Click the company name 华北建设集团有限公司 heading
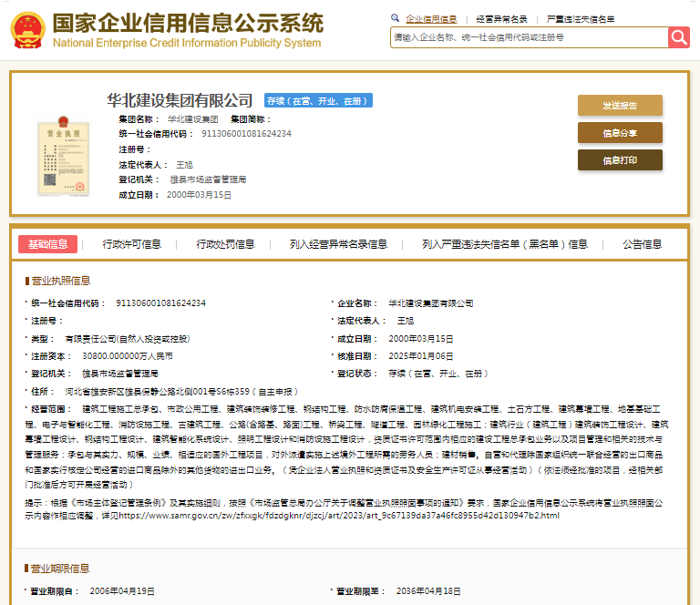 point(180,100)
